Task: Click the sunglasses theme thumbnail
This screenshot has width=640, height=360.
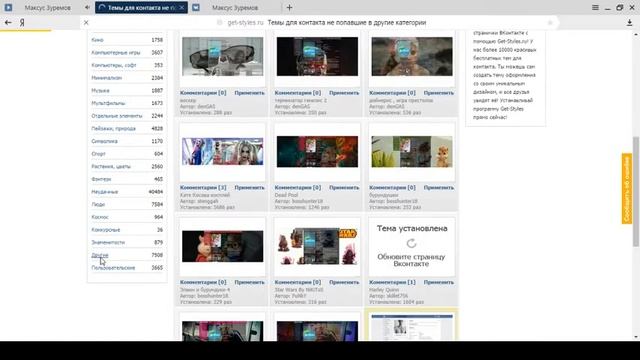Action: tap(222, 56)
